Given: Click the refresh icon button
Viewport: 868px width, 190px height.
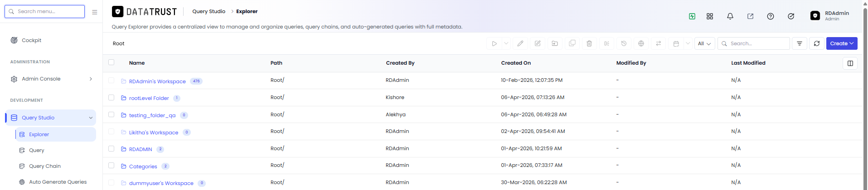Looking at the screenshot, I should point(817,43).
